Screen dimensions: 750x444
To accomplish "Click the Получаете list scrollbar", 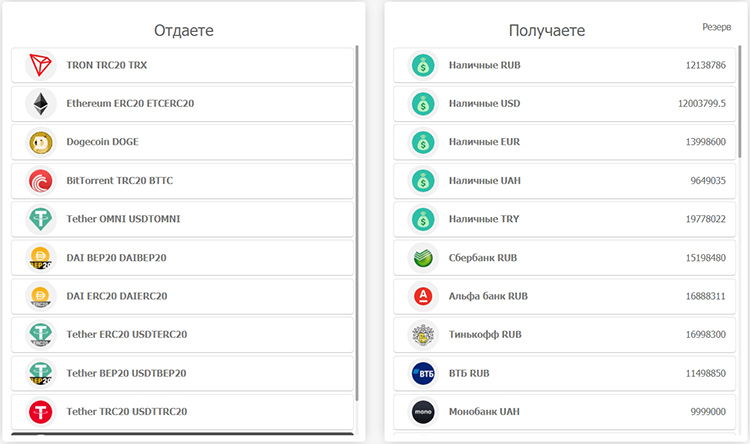I will click(740, 100).
